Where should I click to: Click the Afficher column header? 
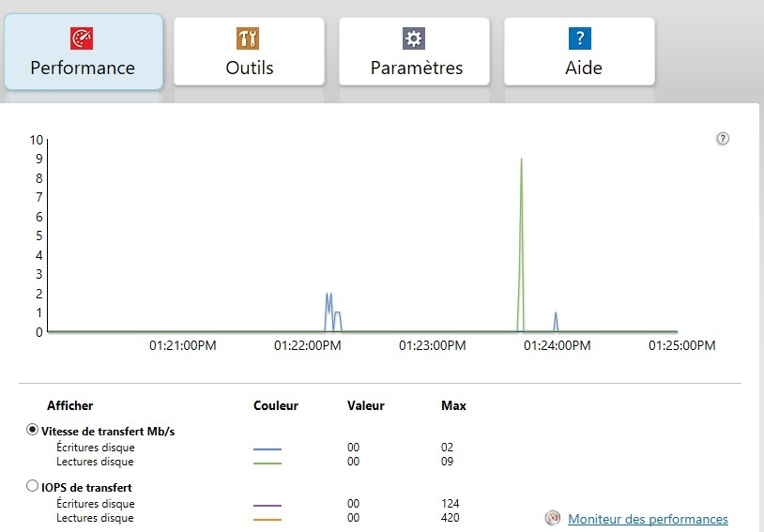[x=69, y=406]
